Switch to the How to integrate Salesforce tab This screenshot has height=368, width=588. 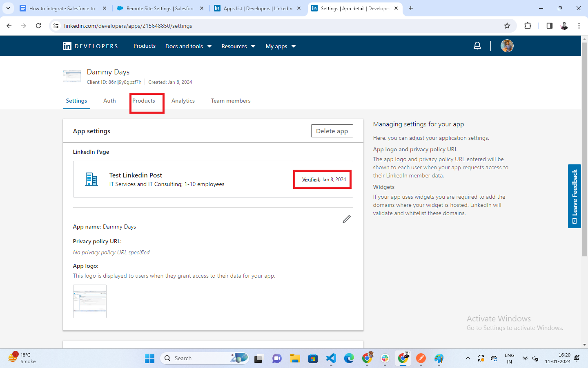(62, 8)
